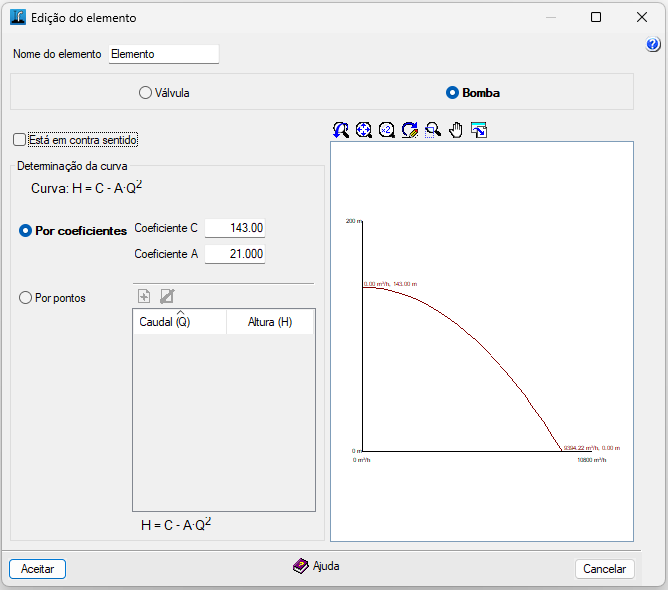Check Está em contra sentido box

pos(20,140)
